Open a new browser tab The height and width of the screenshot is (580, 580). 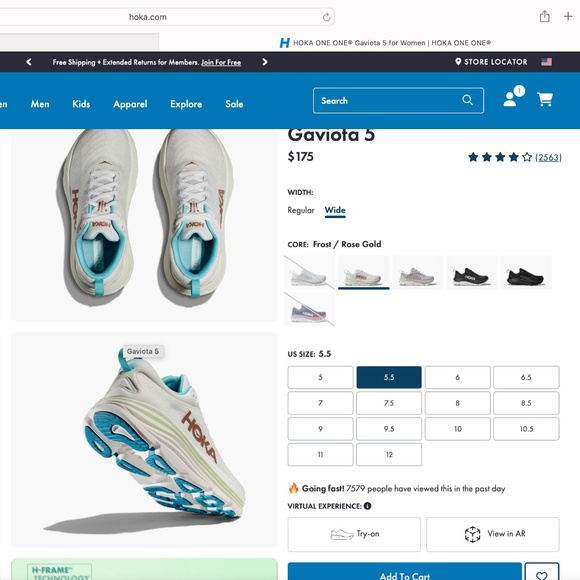tap(568, 16)
